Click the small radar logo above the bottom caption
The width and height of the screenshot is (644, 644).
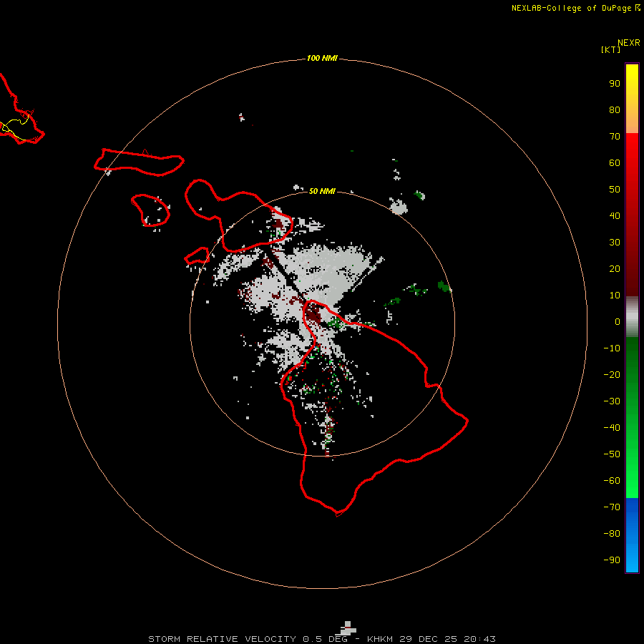[348, 628]
